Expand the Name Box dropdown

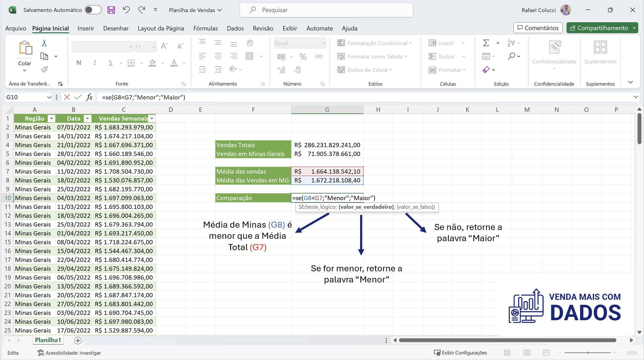point(49,97)
